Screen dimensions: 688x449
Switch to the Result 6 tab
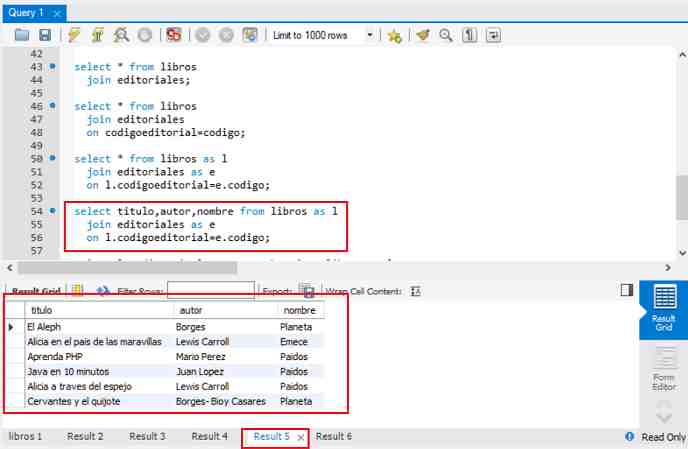(x=334, y=436)
